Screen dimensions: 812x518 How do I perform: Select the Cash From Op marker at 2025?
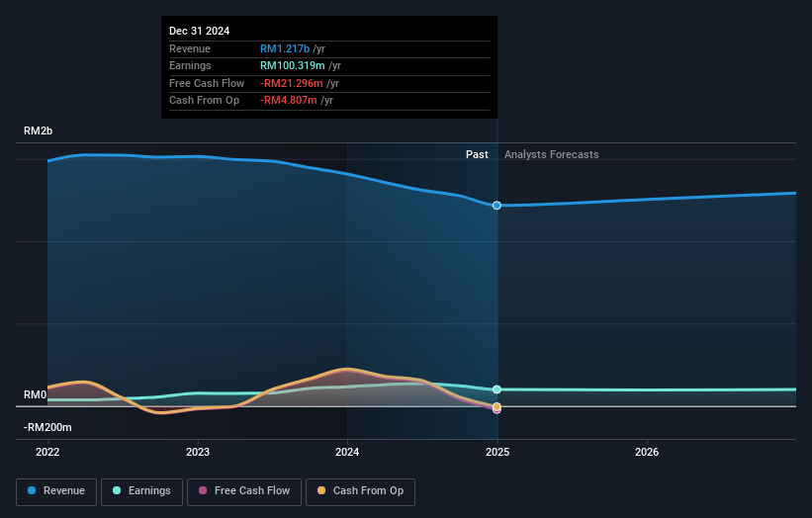click(496, 406)
